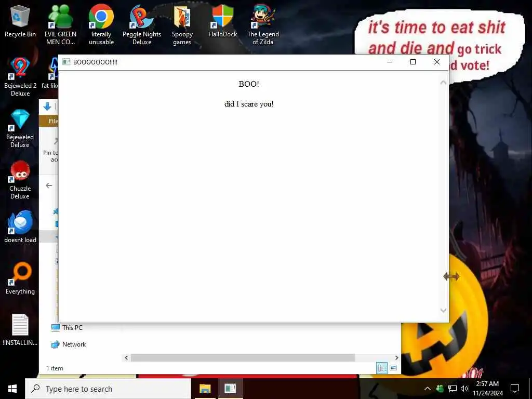Screen dimensions: 532x399
Task: Click Explorer's horizontal scrollbar left arrow
Action: pos(126,357)
